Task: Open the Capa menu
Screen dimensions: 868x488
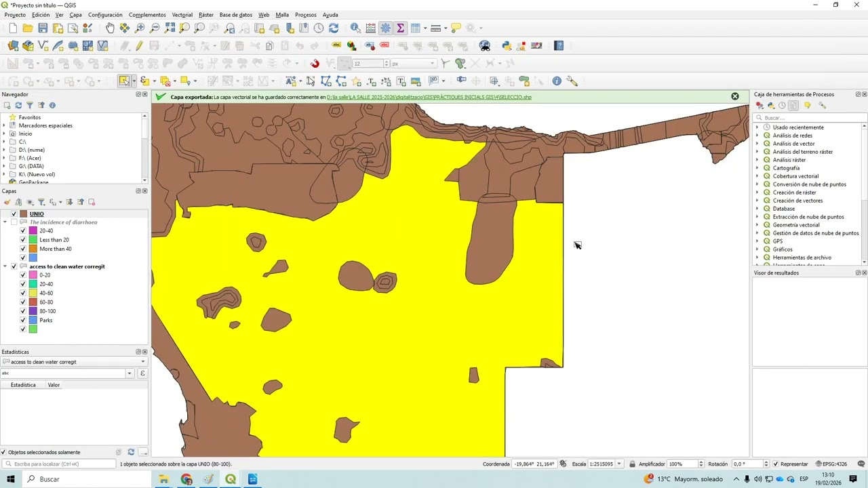Action: 75,14
